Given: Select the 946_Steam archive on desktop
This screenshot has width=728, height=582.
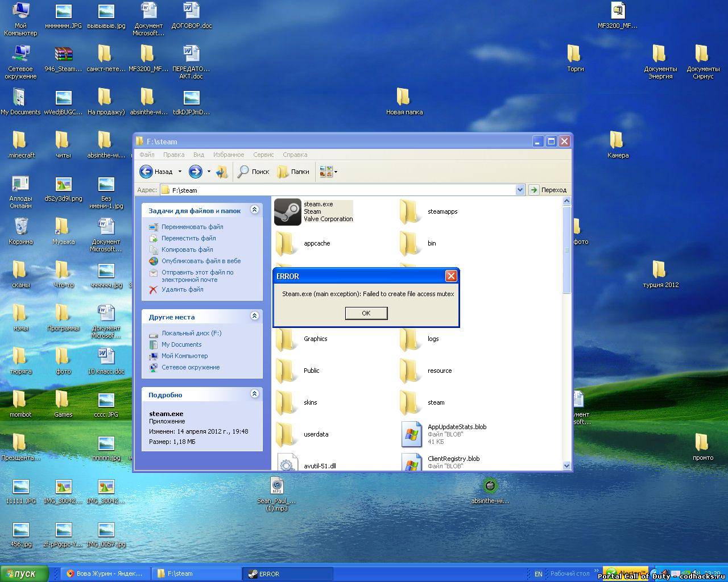Looking at the screenshot, I should coord(64,59).
